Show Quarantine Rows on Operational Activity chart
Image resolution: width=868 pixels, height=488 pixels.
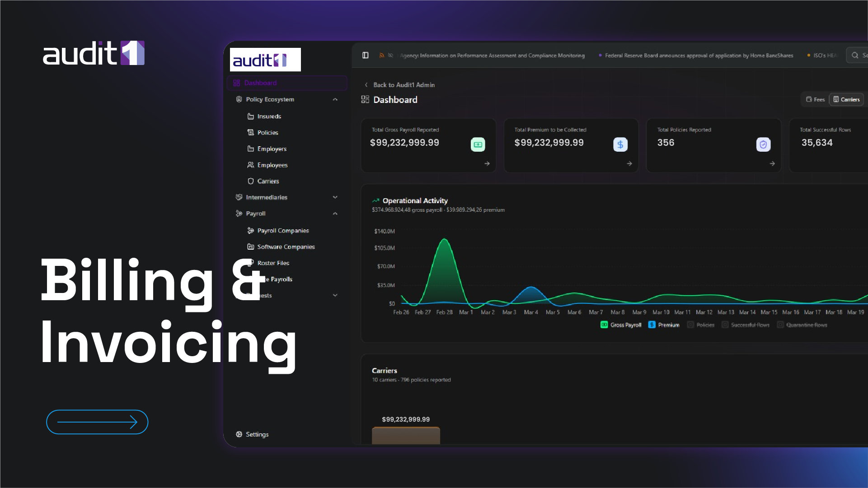803,325
